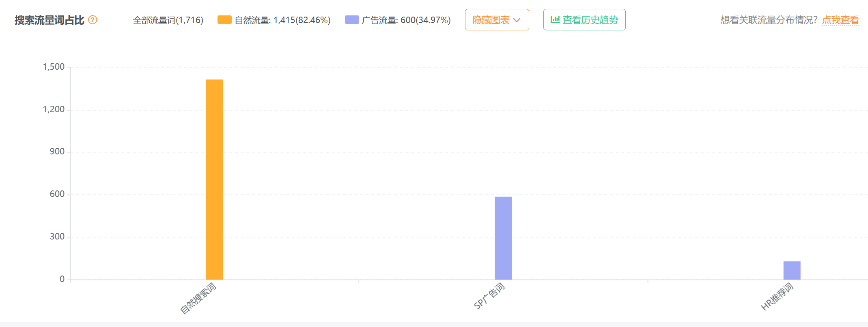Click the help question mark icon beside 搜索流量词占比
The width and height of the screenshot is (868, 327).
(93, 20)
